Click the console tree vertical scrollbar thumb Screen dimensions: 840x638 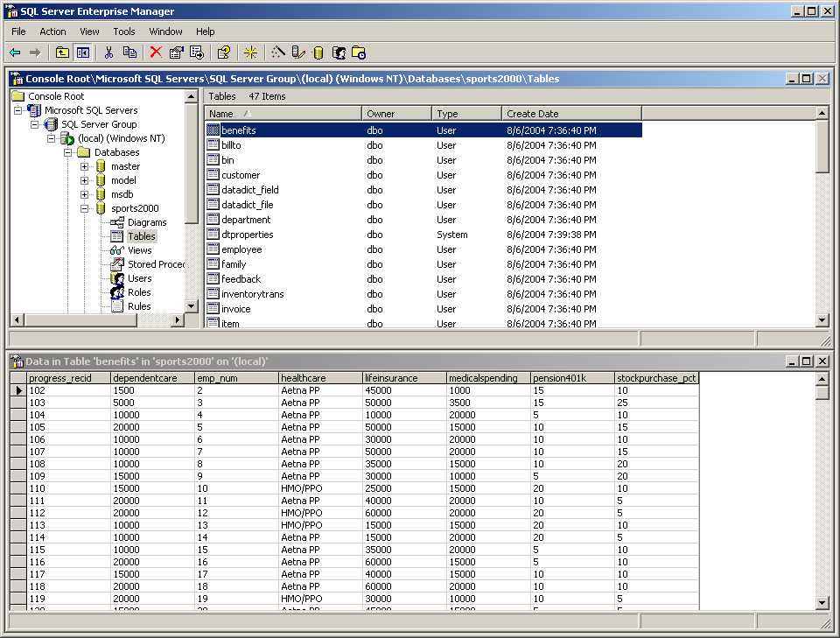pos(192,164)
